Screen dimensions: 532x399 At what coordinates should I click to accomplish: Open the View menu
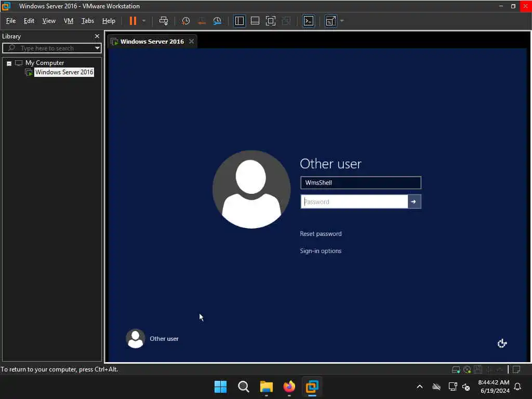coord(49,21)
